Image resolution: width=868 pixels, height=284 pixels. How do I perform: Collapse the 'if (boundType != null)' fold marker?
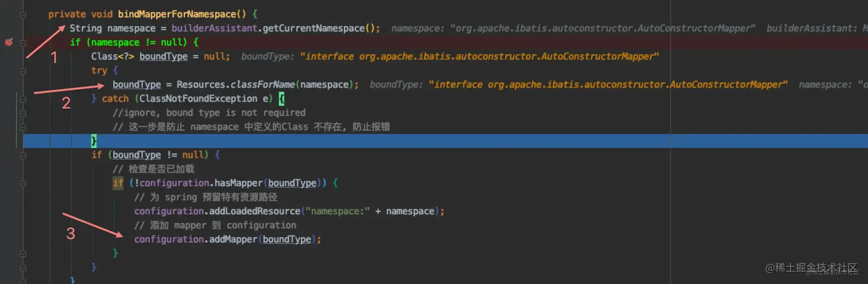[x=23, y=155]
